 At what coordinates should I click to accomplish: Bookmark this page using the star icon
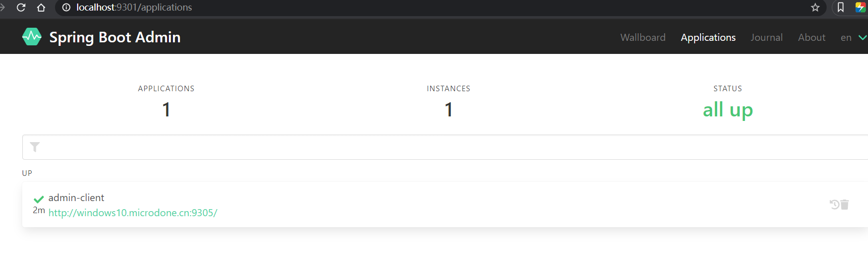pyautogui.click(x=815, y=8)
